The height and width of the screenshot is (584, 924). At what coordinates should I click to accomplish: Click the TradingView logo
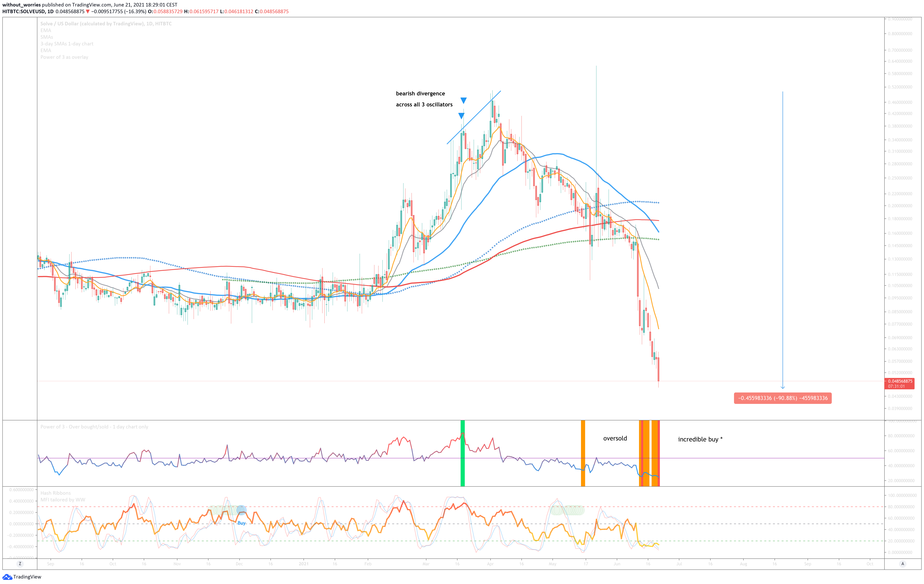(22, 577)
